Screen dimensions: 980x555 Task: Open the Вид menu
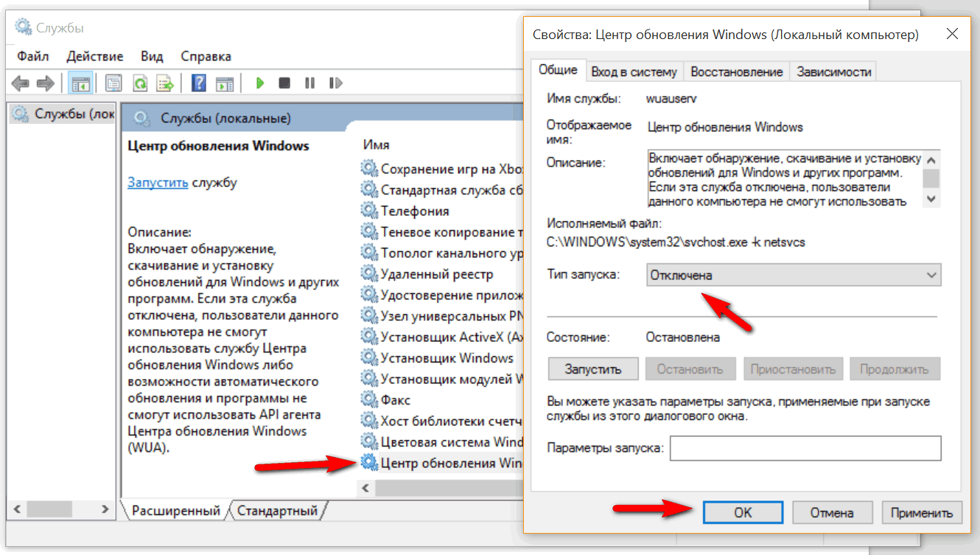[153, 56]
